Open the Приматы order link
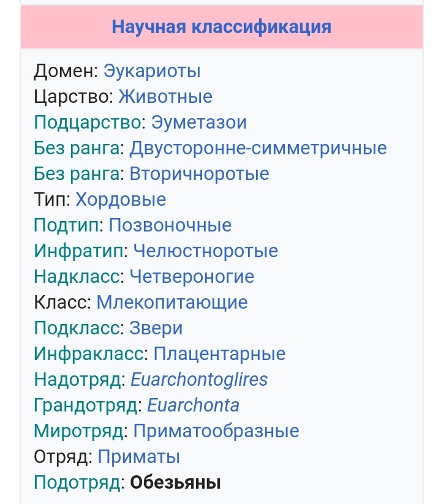 139,457
